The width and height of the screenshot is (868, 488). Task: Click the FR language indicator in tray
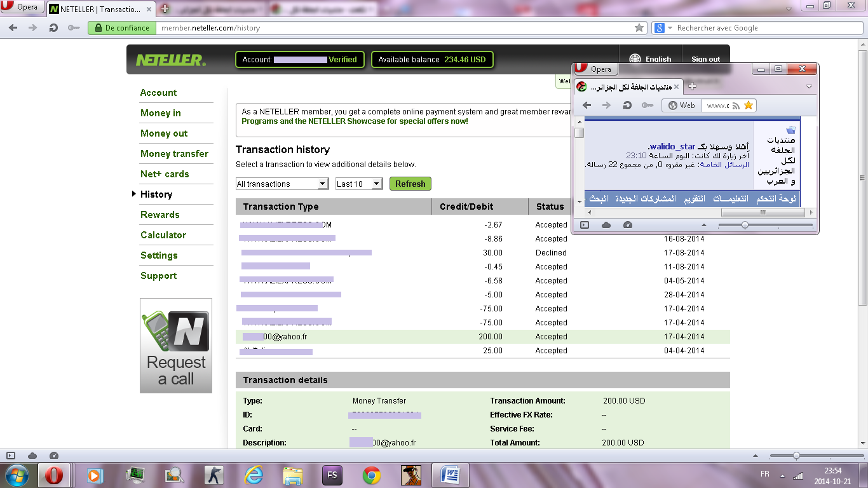click(765, 475)
